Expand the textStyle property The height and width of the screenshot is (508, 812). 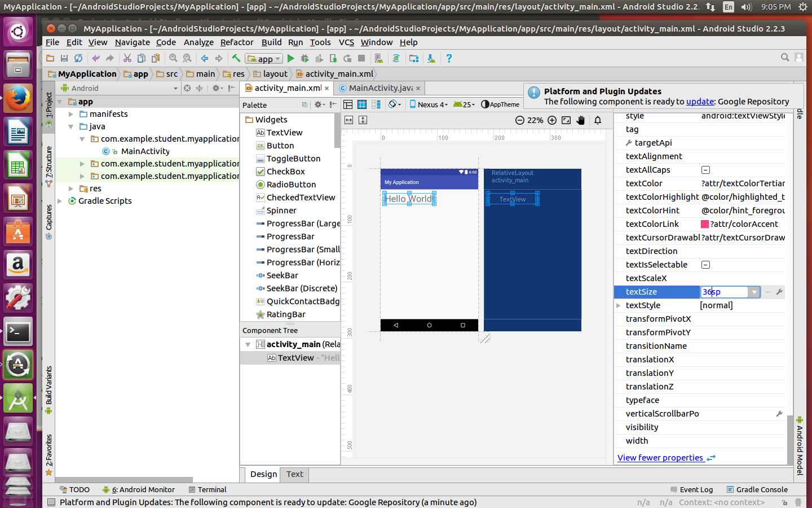pos(619,305)
